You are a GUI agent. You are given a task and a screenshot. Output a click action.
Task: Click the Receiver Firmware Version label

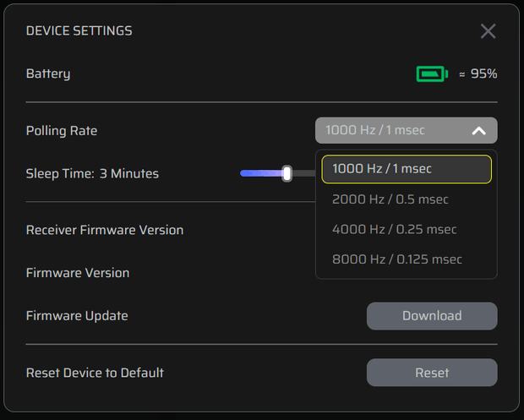[105, 230]
